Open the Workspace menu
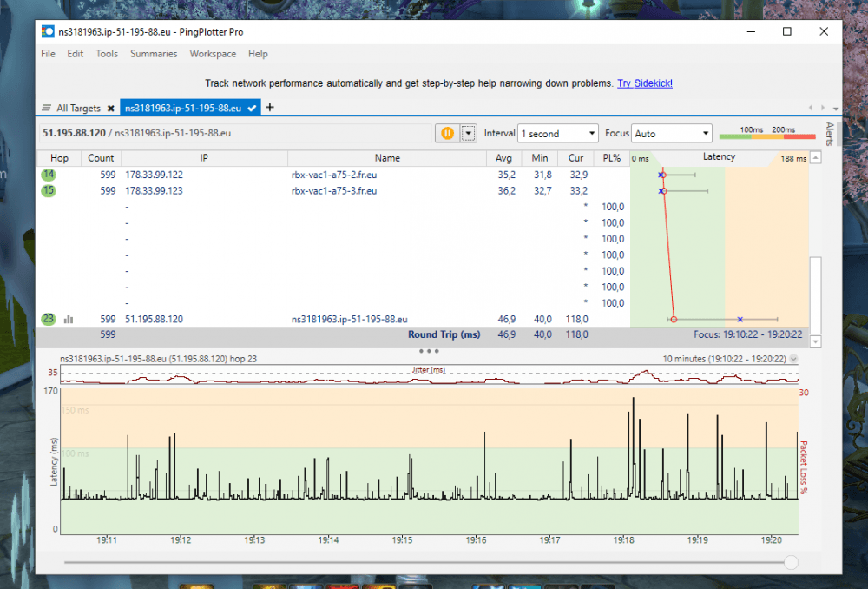 click(x=213, y=54)
